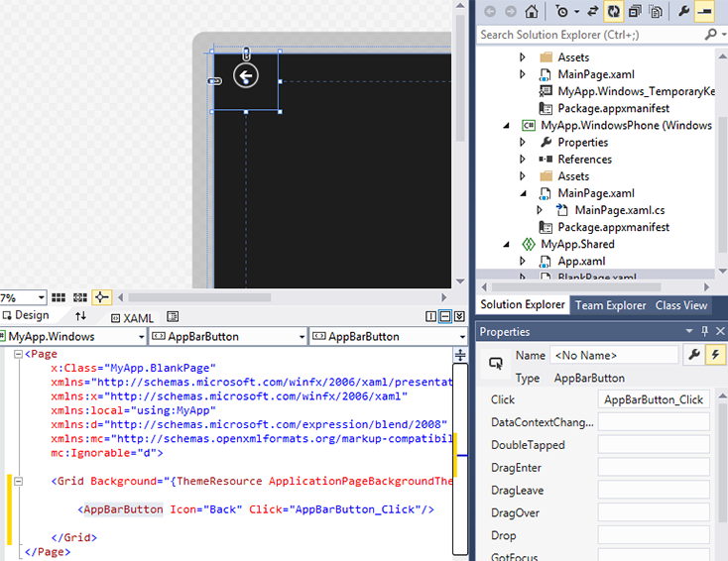Switch to the Design pane tab
The image size is (728, 561).
tap(27, 315)
